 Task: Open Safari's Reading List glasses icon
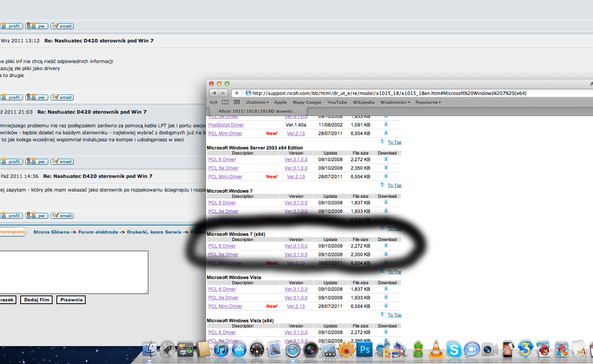213,102
